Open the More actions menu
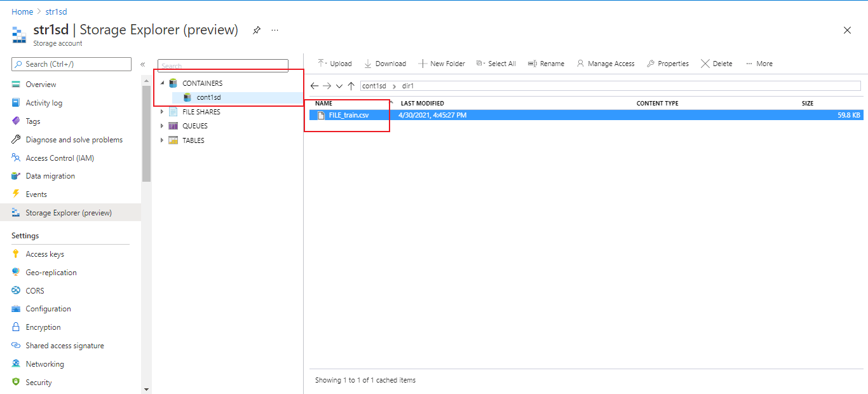 759,63
